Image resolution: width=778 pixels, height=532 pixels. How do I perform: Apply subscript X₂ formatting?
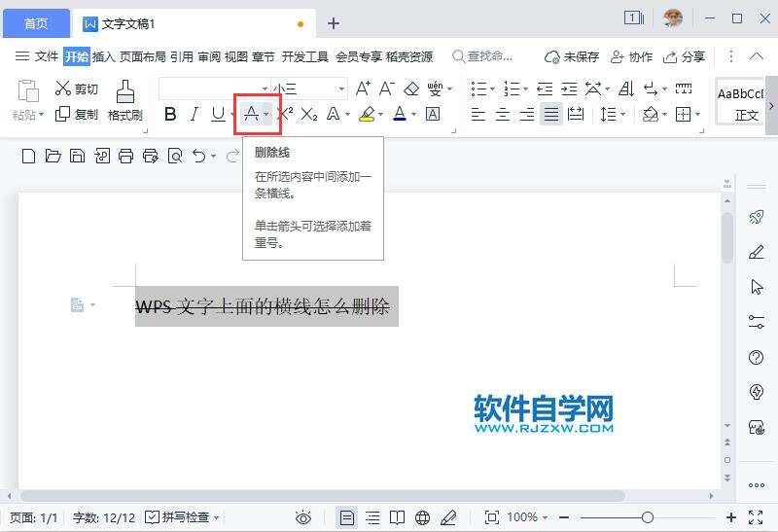coord(309,115)
